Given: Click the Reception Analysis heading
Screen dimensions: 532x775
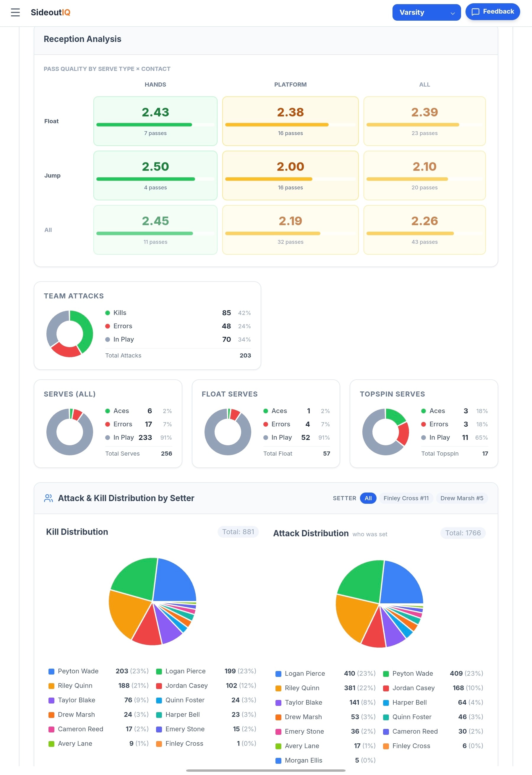Looking at the screenshot, I should click(x=82, y=39).
